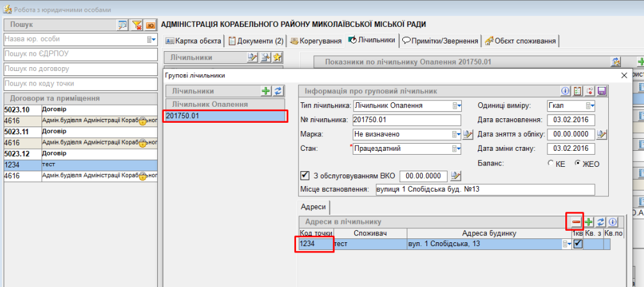Open the Тип лічильника dropdown
644x287 pixels.
pos(457,105)
